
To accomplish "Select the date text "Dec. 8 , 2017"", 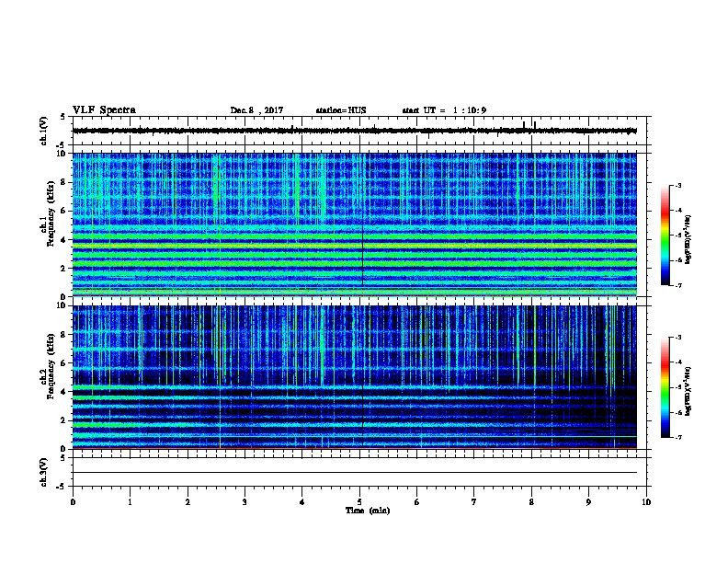I will tap(256, 110).
